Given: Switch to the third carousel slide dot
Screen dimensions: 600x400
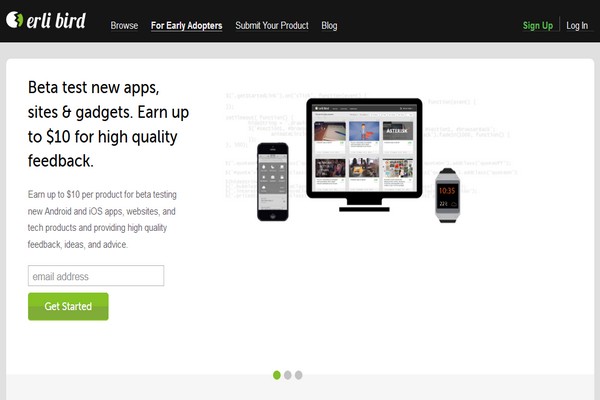Looking at the screenshot, I should pyautogui.click(x=298, y=375).
